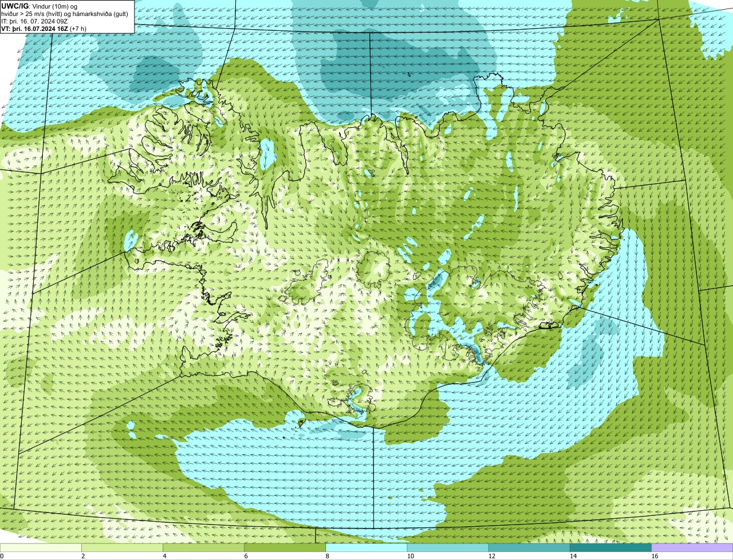Select the 2–4 m/s light green scale segment
The height and width of the screenshot is (560, 733).
click(x=123, y=547)
